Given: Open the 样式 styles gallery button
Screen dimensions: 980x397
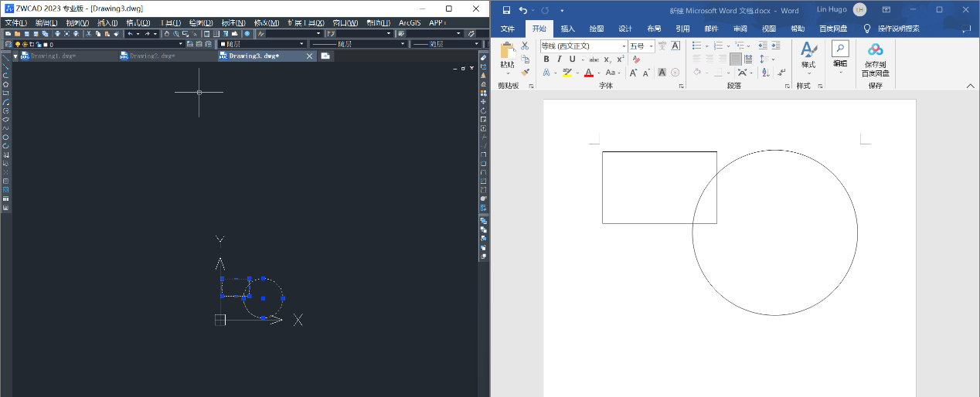Looking at the screenshot, I should coord(808,56).
